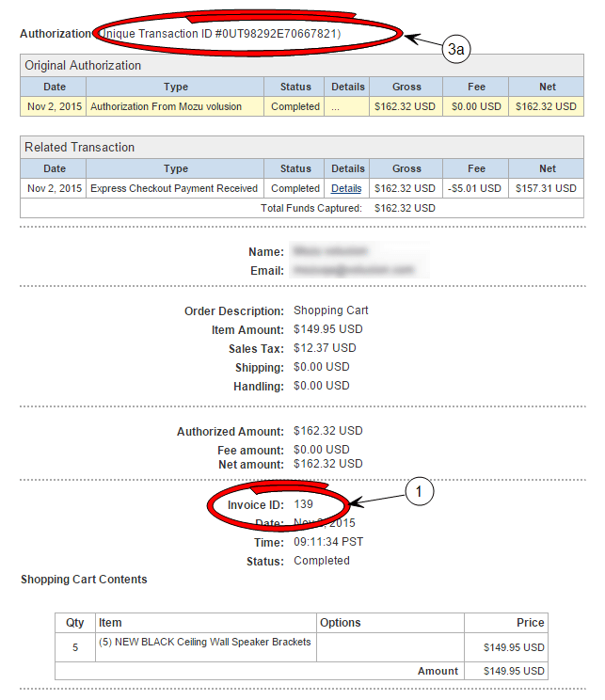Select the 'Fee amount' value $0.00 USD
Screen dimensions: 605x700
[322, 450]
